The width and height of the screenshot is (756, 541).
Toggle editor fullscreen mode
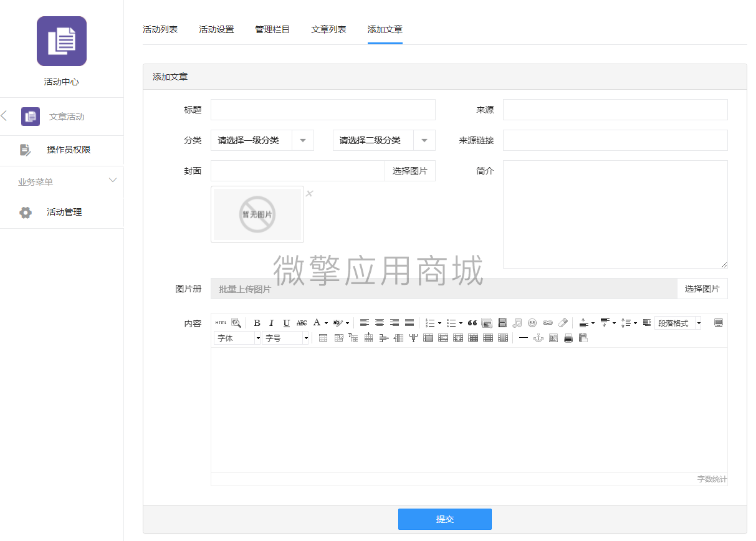(x=719, y=323)
